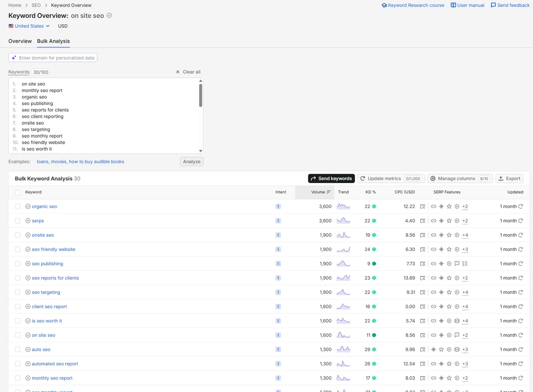Open the SERP view icon for onsite seo
Image resolution: width=533 pixels, height=392 pixels.
(422, 235)
